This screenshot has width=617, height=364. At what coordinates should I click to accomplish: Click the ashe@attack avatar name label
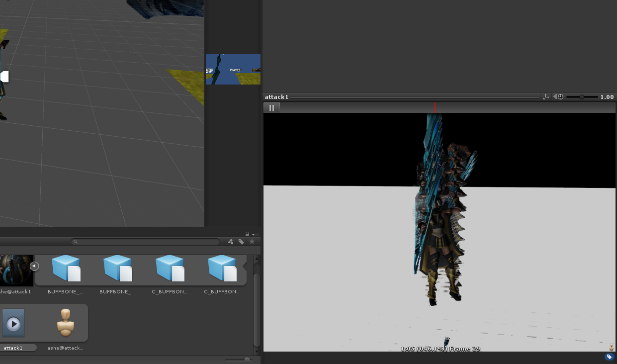[66, 348]
